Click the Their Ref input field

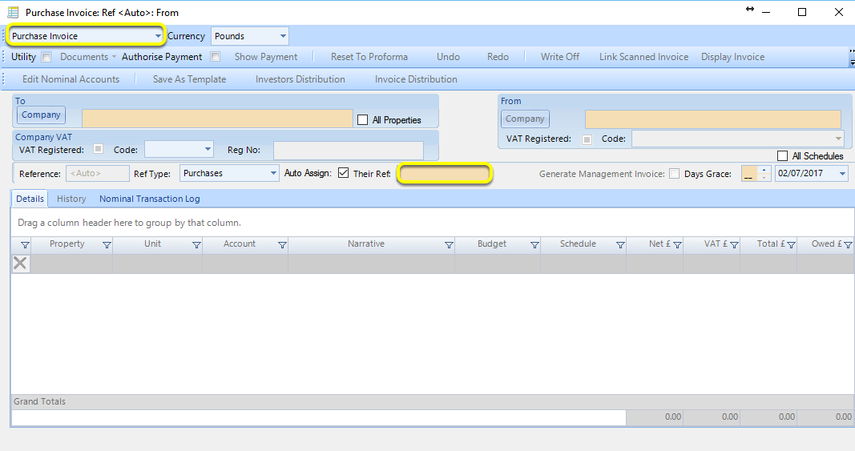pyautogui.click(x=444, y=174)
